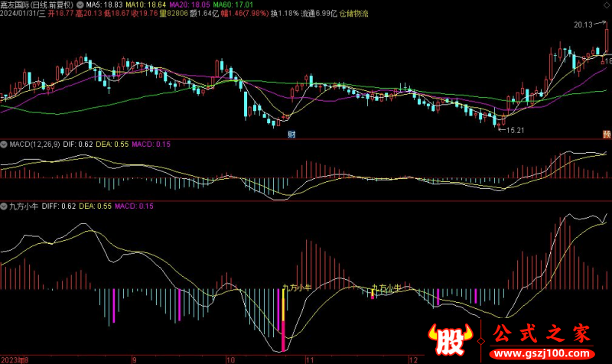Viewport: 612px width, 364px height.
Task: Click the second 九方小牛 signal marker on chart
Action: click(x=386, y=289)
